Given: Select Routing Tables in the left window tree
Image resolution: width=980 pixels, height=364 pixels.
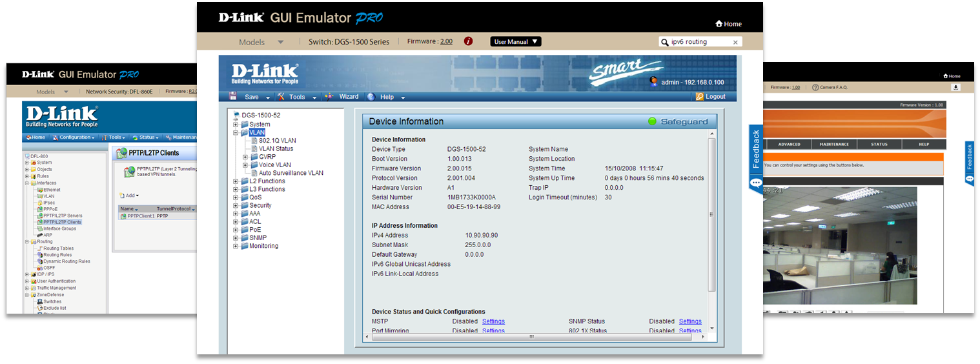Looking at the screenshot, I should pyautogui.click(x=58, y=248).
